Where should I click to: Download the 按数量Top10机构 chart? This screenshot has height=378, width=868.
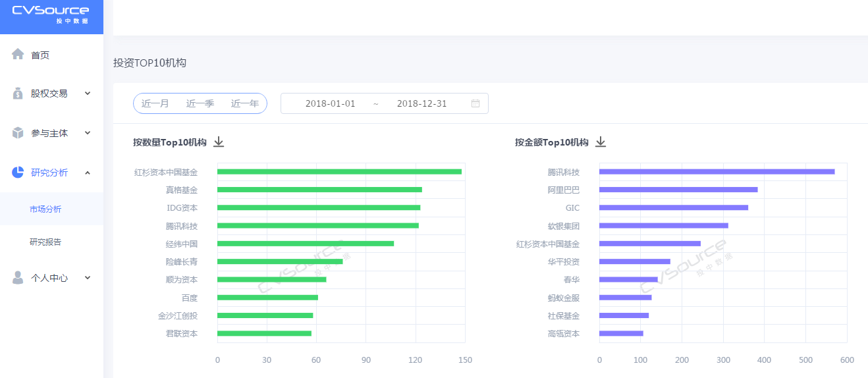[219, 142]
